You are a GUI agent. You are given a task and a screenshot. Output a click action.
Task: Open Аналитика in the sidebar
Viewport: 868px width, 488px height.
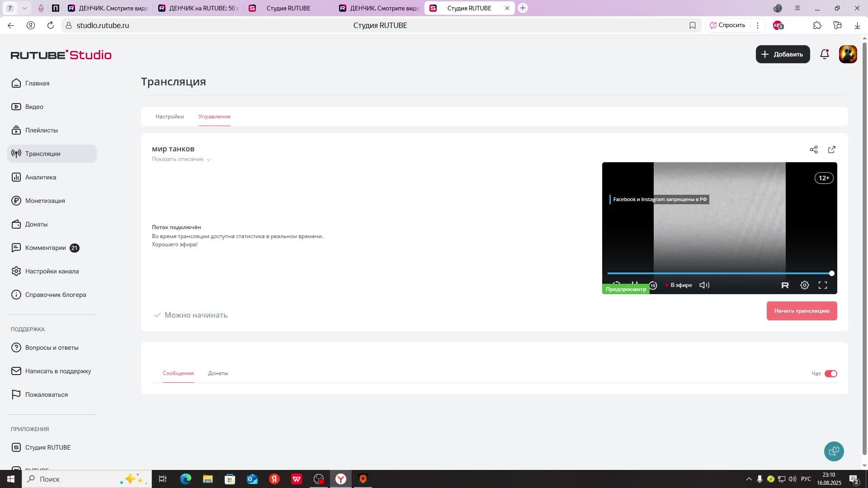(x=41, y=177)
